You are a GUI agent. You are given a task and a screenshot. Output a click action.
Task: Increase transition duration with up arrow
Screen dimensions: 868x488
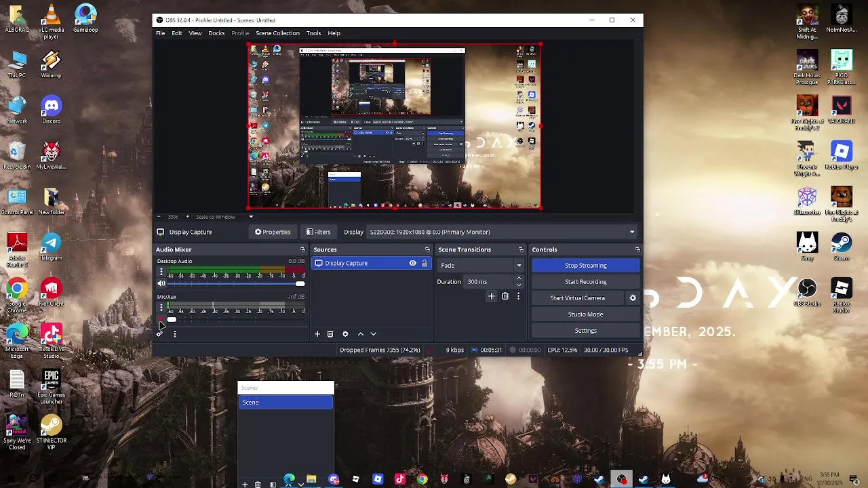(519, 279)
